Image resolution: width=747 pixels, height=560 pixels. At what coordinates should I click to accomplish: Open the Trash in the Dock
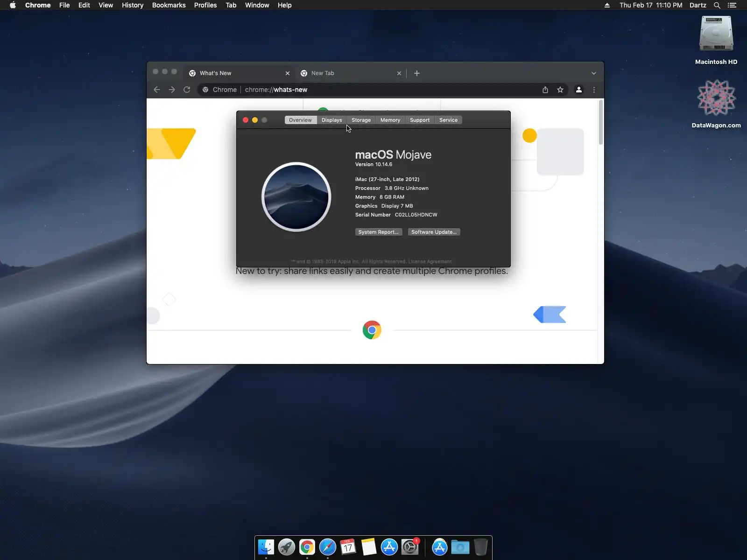click(x=481, y=547)
